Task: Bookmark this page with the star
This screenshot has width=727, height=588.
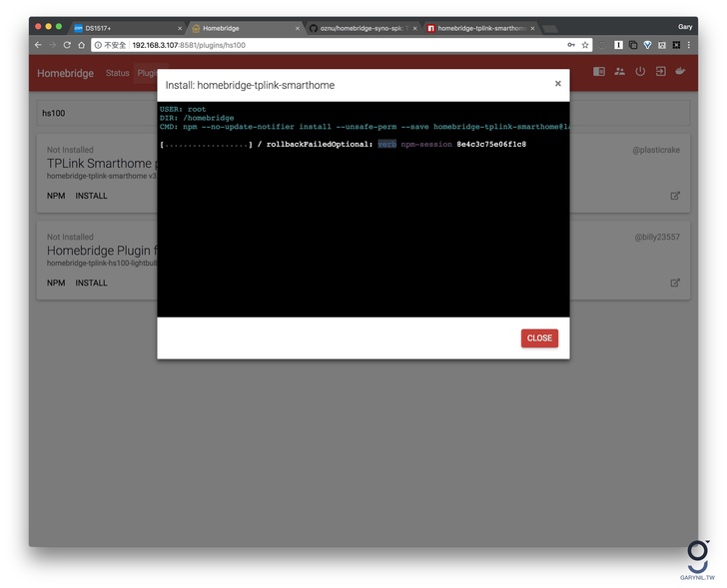Action: pos(585,45)
